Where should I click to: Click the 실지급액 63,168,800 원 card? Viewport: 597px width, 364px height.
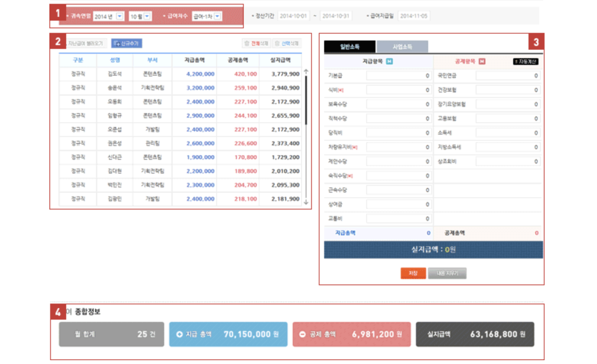point(475,334)
